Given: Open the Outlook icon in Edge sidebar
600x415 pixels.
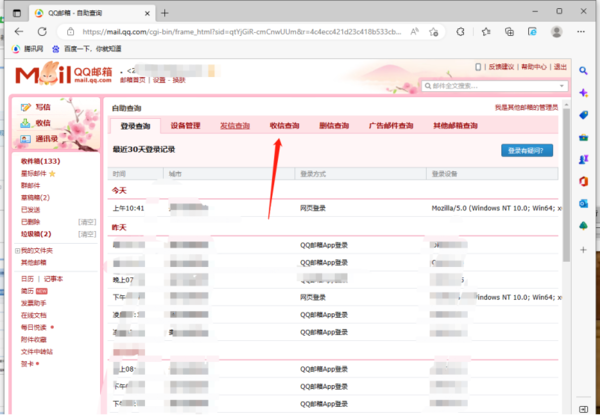Looking at the screenshot, I should pyautogui.click(x=584, y=203).
